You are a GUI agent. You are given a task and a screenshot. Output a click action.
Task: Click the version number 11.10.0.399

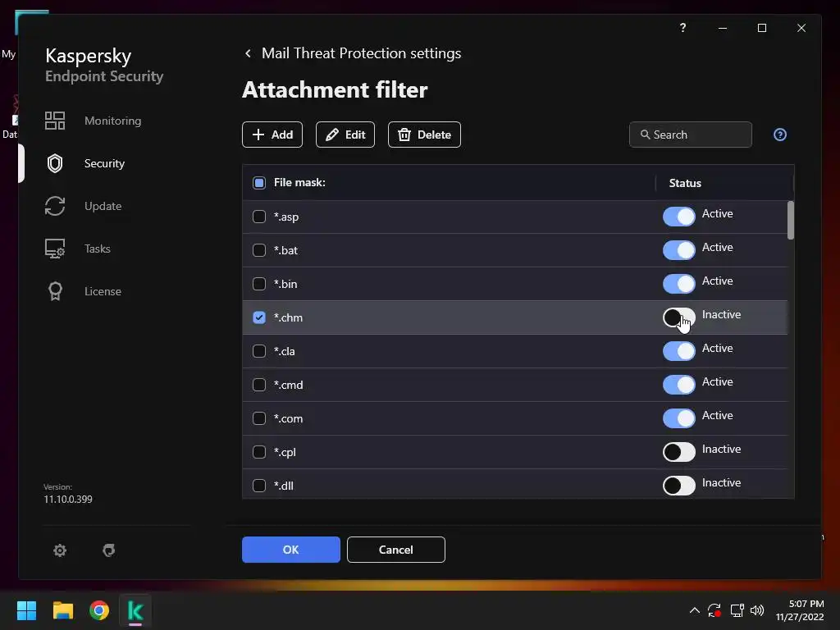coord(68,500)
